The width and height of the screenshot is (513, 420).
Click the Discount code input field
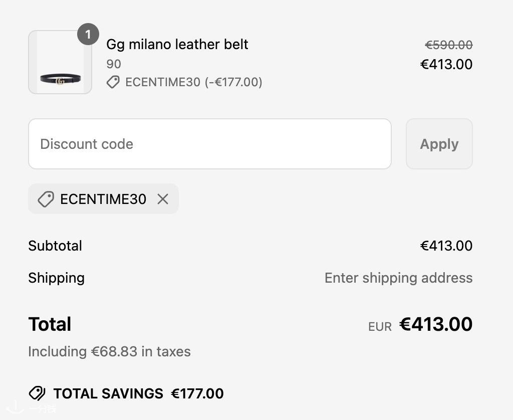[210, 144]
